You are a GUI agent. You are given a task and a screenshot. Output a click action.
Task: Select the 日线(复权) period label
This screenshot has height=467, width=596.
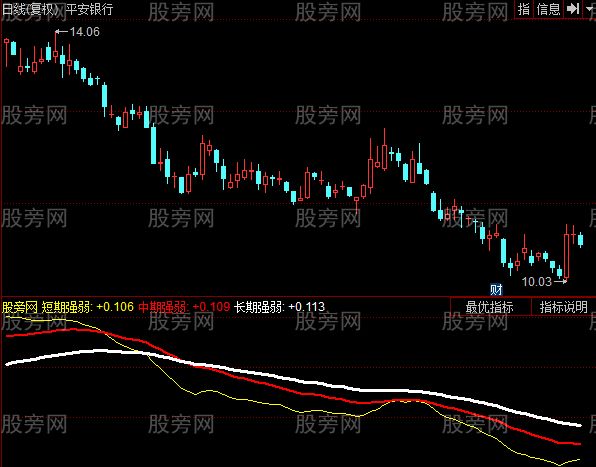tap(31, 9)
